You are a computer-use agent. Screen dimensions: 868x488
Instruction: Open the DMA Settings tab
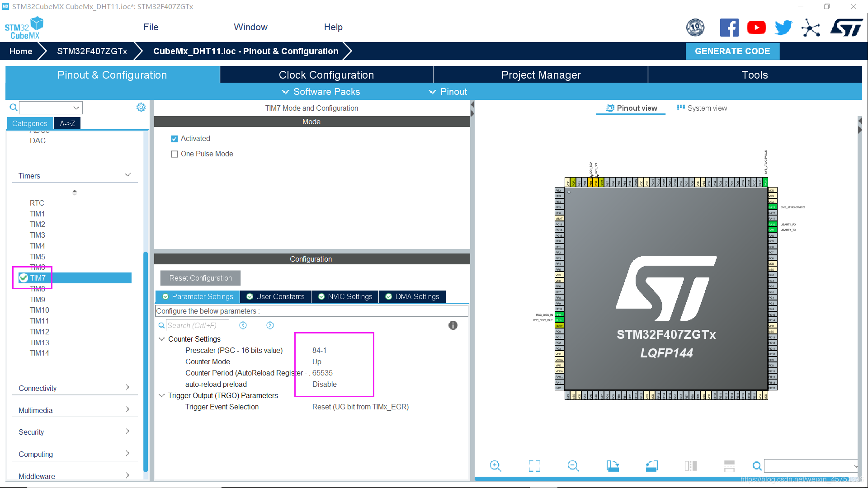click(412, 296)
